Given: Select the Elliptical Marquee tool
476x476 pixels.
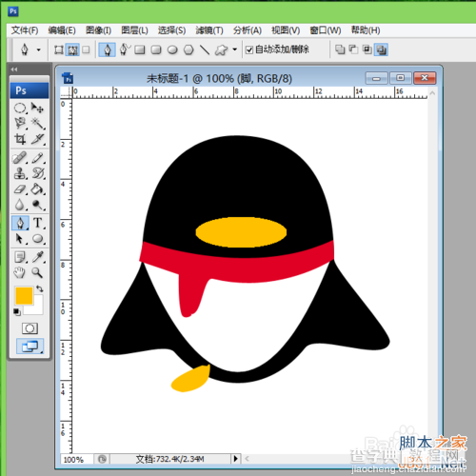Looking at the screenshot, I should (x=20, y=109).
